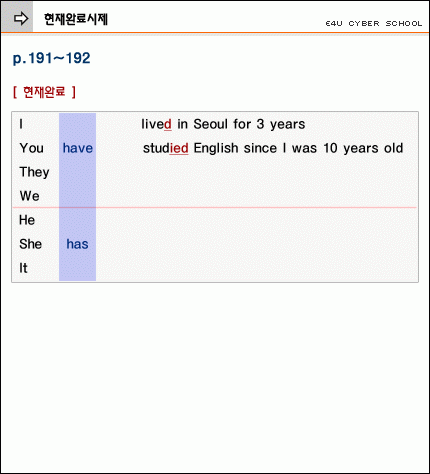Click the word studied with red ending
The height and width of the screenshot is (474, 430).
point(166,148)
